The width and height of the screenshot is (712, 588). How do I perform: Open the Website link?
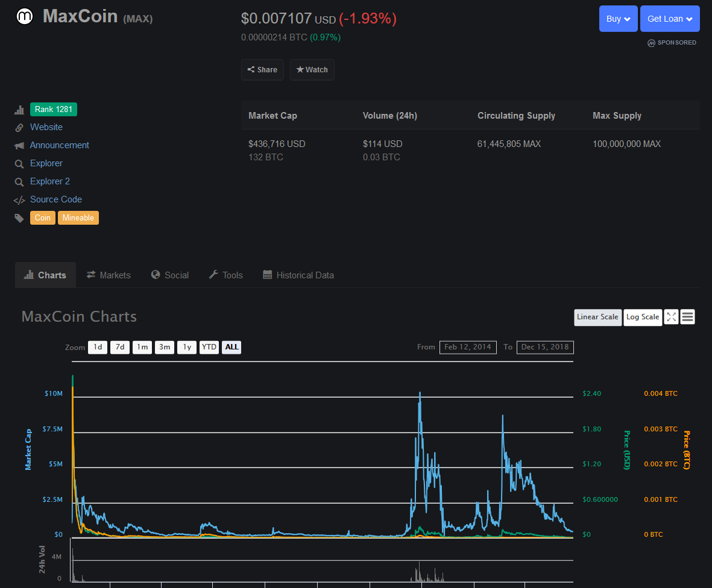[46, 127]
